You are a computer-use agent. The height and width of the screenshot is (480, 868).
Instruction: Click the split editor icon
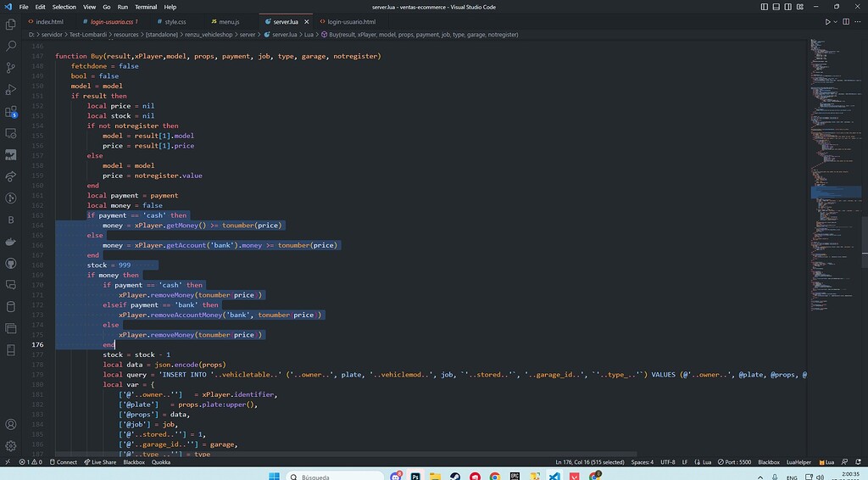[844, 21]
